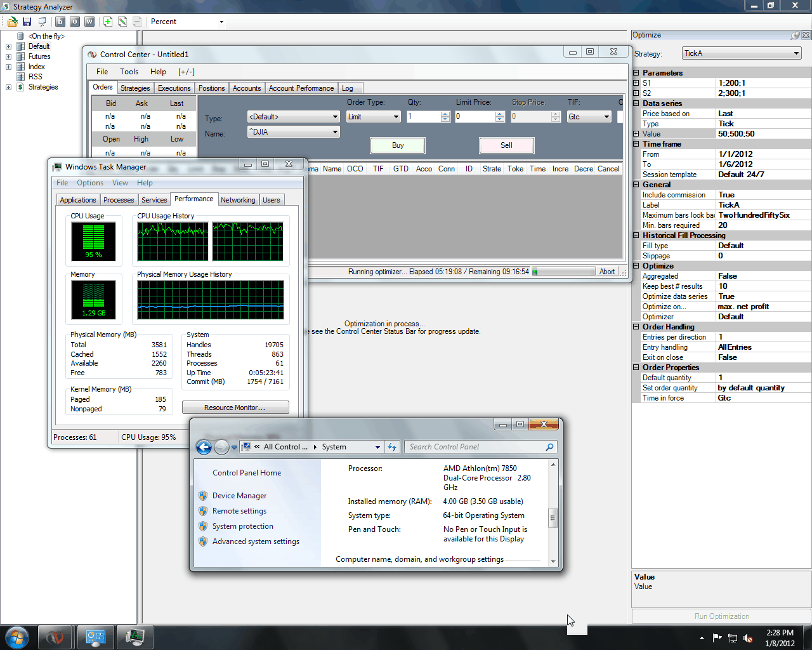Image resolution: width=812 pixels, height=650 pixels.
Task: Click the 'b' backtest toolbar button
Action: click(60, 22)
